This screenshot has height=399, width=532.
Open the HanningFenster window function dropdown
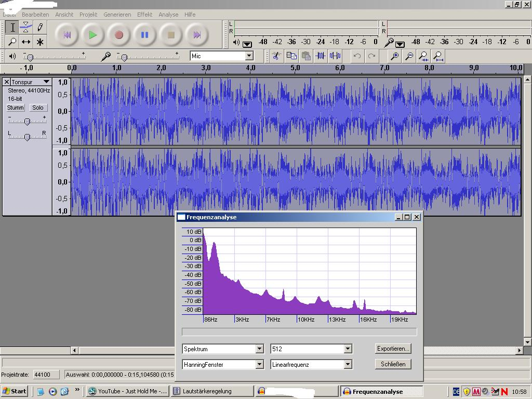tap(259, 365)
